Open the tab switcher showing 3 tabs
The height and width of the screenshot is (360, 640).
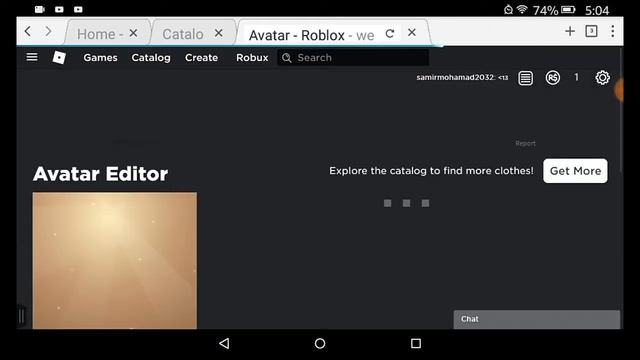point(591,31)
